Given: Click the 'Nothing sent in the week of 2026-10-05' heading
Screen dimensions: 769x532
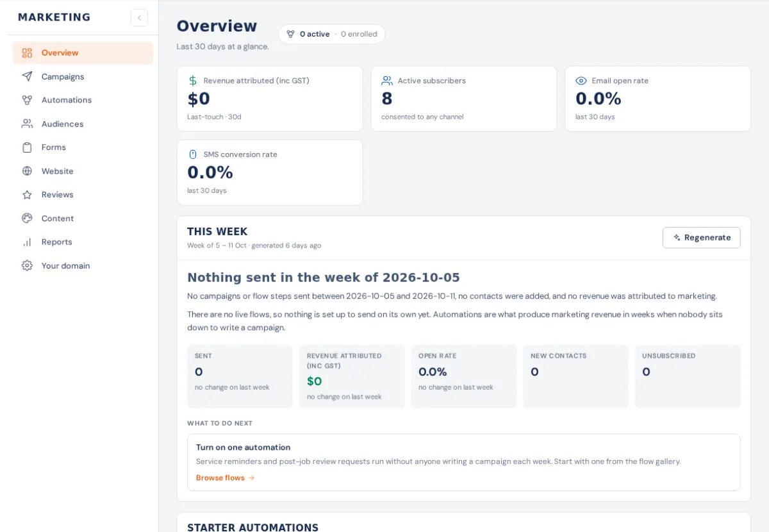Looking at the screenshot, I should click(x=324, y=278).
